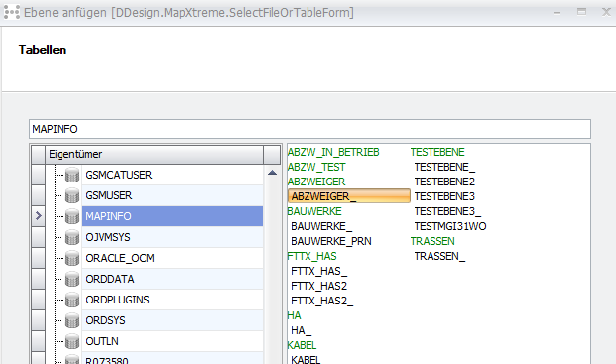This screenshot has height=364, width=616.
Task: Select table TESTEBENE2
Action: [444, 182]
